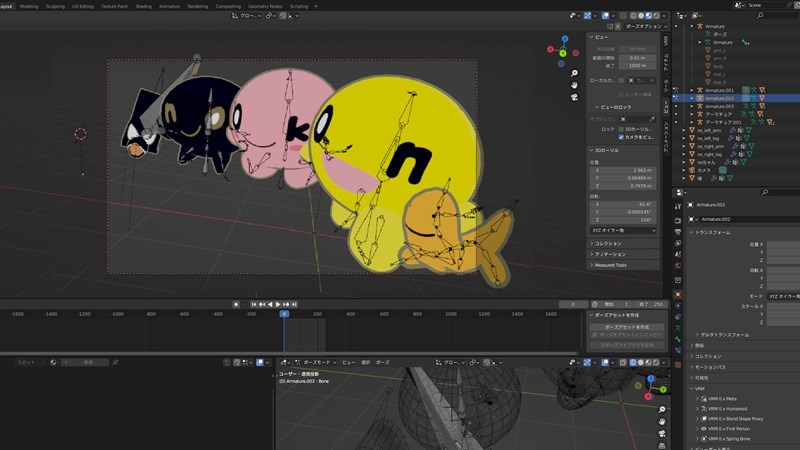This screenshot has height=450, width=800.
Task: Select rendered shading in the camera-view viewport header
Action: point(656,16)
